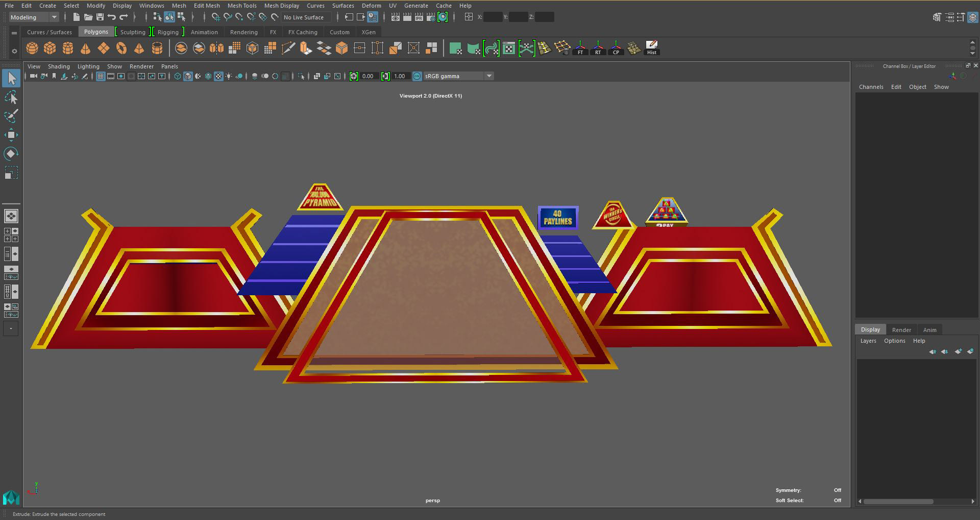Switch to the Rigging shelf tab
Image resolution: width=980 pixels, height=520 pixels.
coord(168,32)
